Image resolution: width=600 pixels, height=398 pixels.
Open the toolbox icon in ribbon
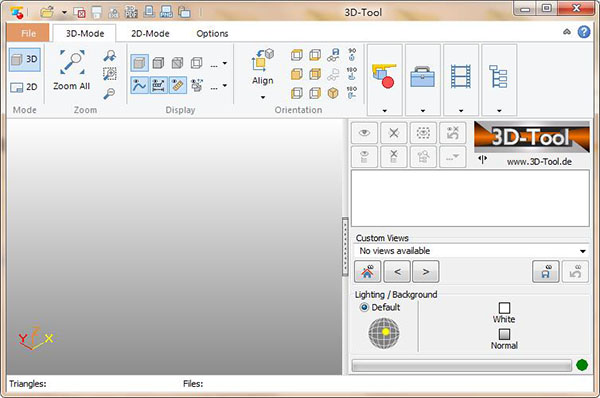click(x=422, y=76)
